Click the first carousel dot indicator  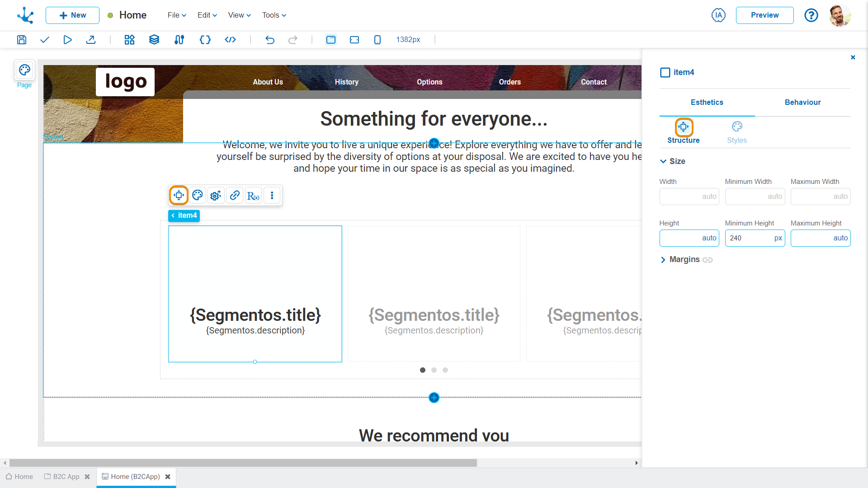pyautogui.click(x=423, y=370)
